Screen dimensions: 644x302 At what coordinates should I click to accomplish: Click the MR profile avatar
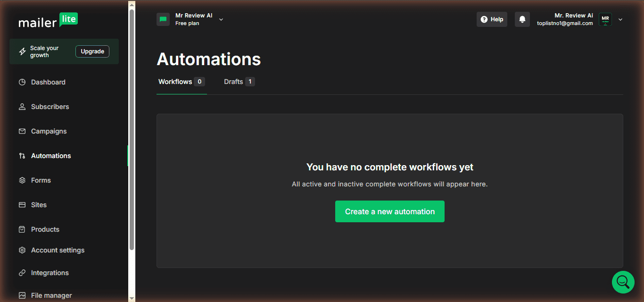[x=605, y=19]
